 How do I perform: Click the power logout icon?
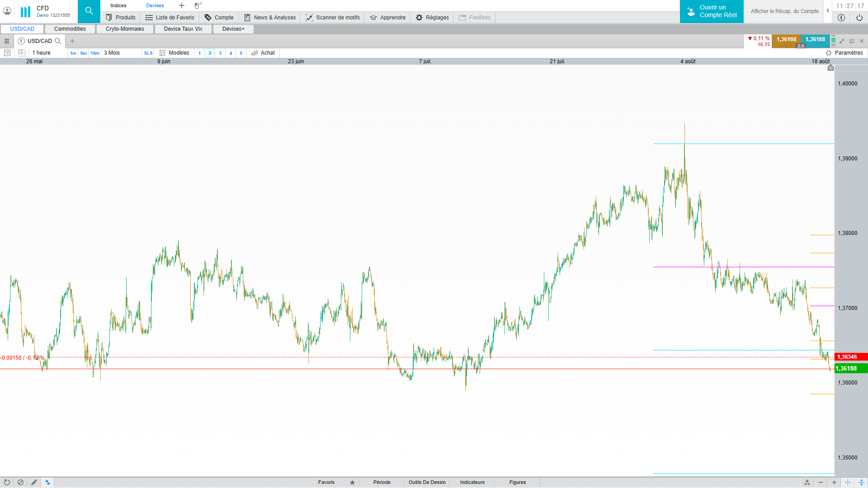coord(859,18)
